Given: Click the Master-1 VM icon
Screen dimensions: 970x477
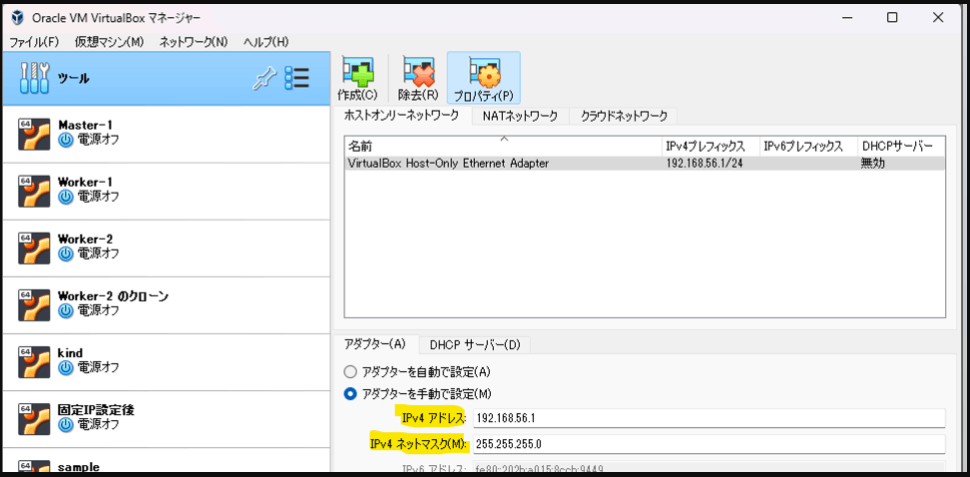Looking at the screenshot, I should click(x=33, y=134).
